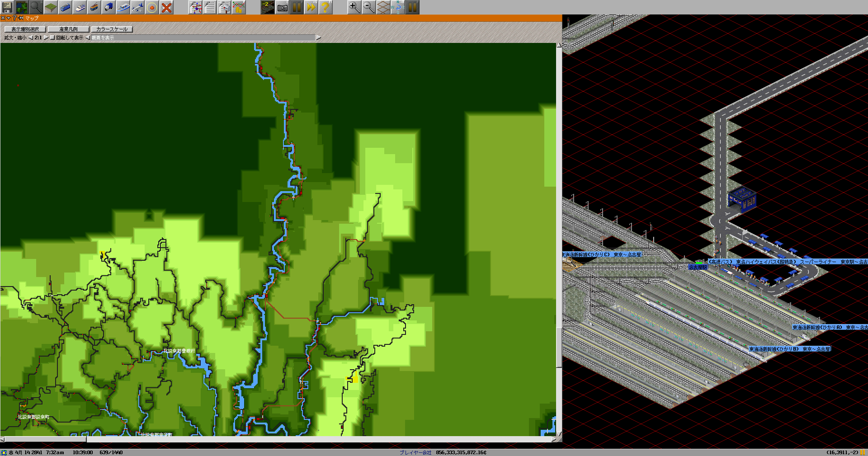Zoom in the world view

tap(354, 7)
